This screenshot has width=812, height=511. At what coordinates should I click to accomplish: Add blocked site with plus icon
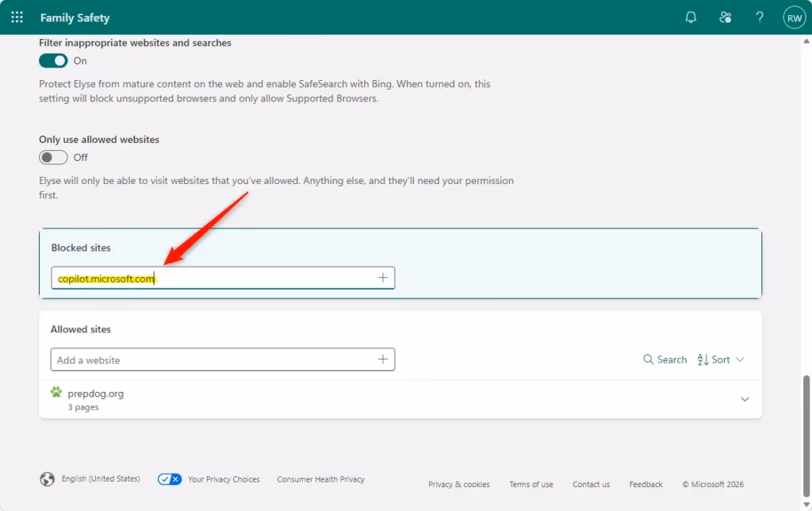coord(383,278)
